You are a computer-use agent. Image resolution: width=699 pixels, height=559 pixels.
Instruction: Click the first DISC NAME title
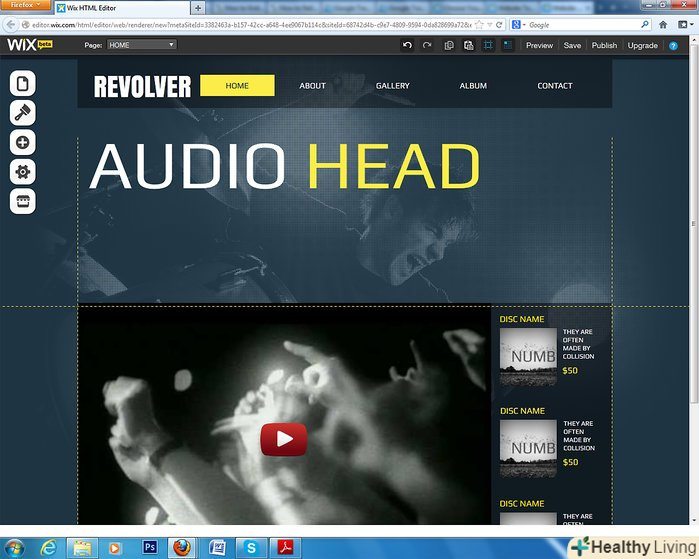tap(522, 319)
